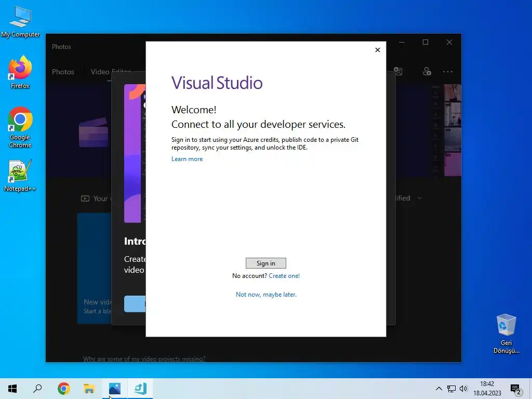Screen dimensions: 532x399
Task: Open the Learn more link
Action: coord(187,159)
